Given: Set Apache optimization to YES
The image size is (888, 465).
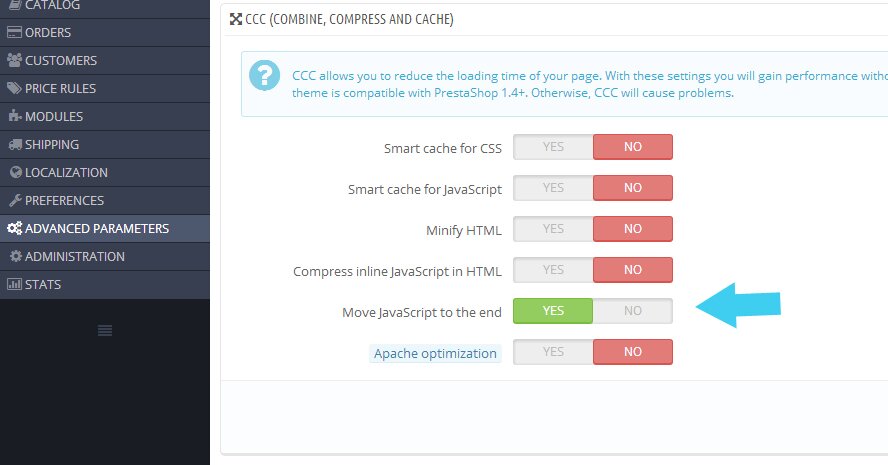Looking at the screenshot, I should click(x=553, y=352).
